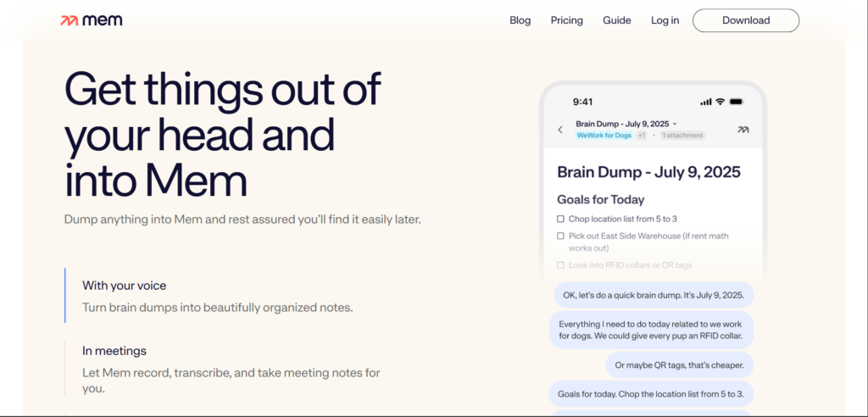The width and height of the screenshot is (868, 417).
Task: Check the 'Look into RFID collars' box
Action: [x=560, y=265]
